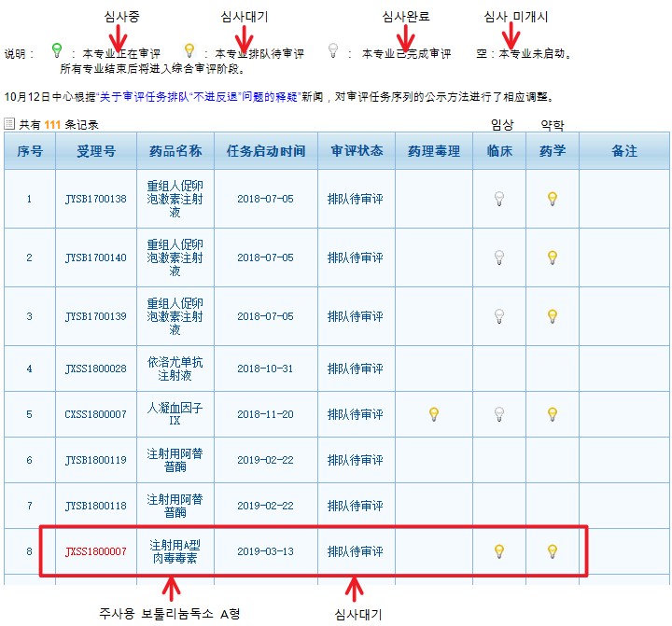This screenshot has width=672, height=626.
Task: Click the note 所有专业结束后将进入综合审评阶段
Action: click(152, 68)
